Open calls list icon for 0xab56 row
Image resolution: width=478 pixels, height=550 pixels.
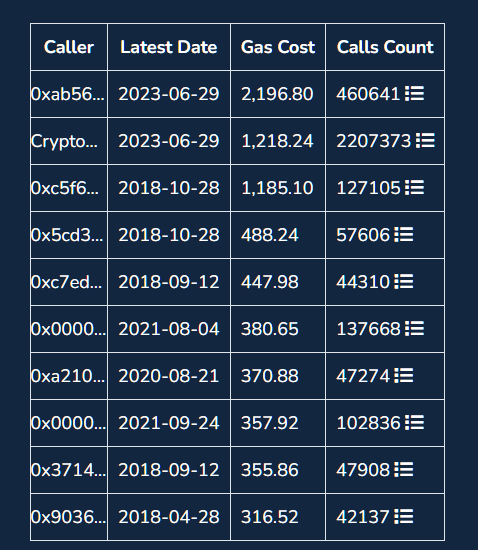coord(415,94)
